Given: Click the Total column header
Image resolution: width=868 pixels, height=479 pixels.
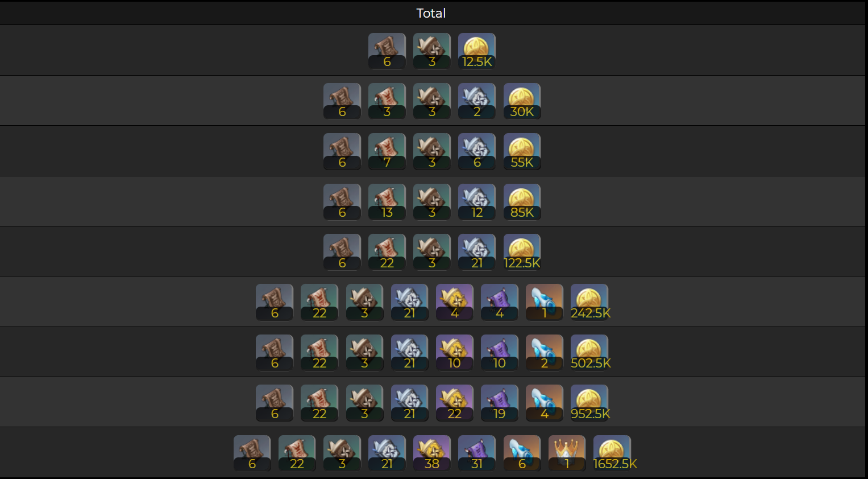Looking at the screenshot, I should tap(431, 13).
